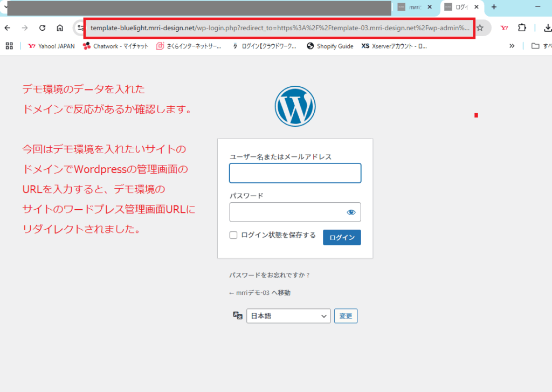Click the 変更 button beside the language selector
552x392 pixels.
(346, 316)
